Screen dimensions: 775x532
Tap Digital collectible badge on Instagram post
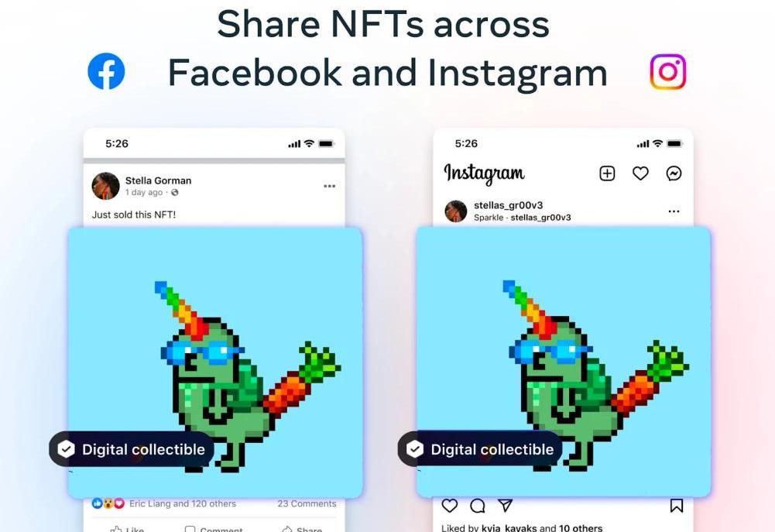(x=480, y=449)
